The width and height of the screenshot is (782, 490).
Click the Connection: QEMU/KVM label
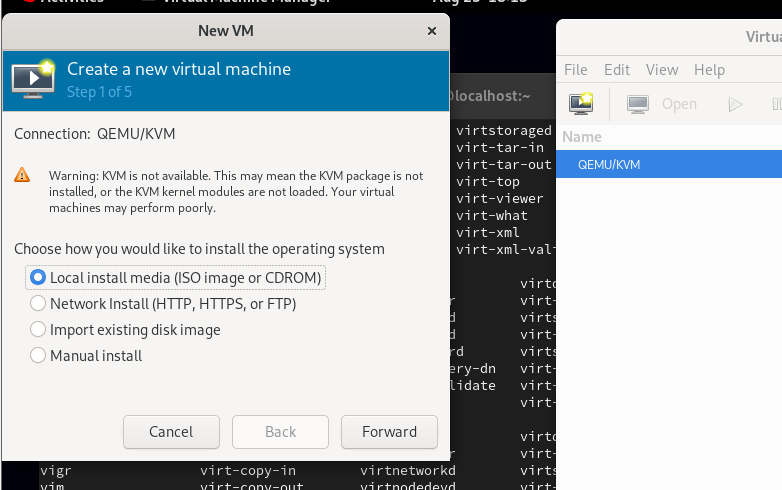[95, 134]
